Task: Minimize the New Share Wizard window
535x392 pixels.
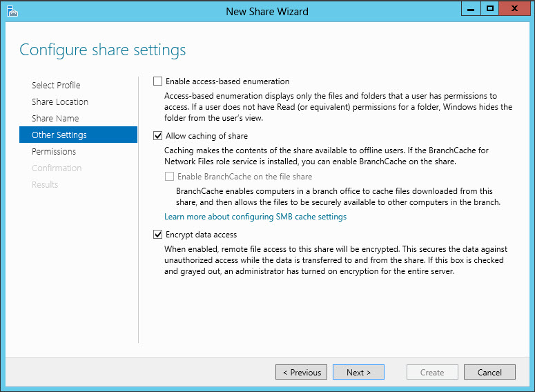Action: (x=471, y=9)
